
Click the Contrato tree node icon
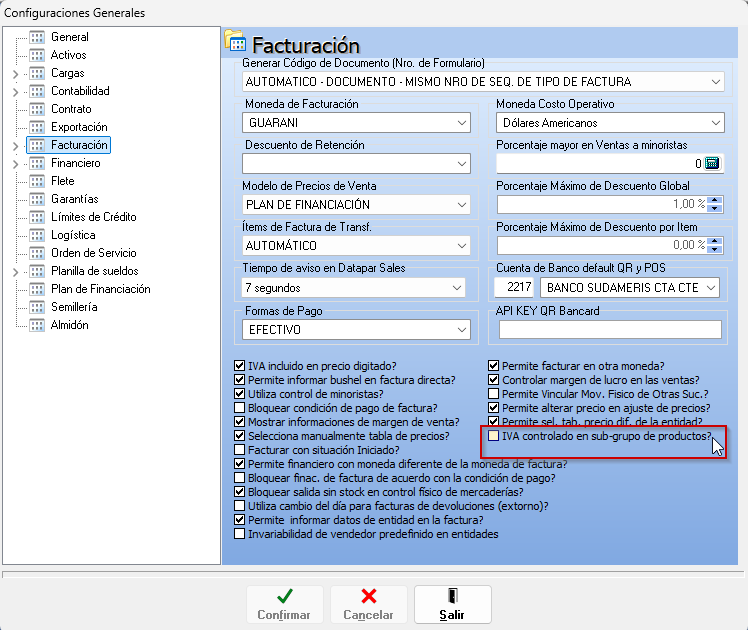(x=37, y=109)
